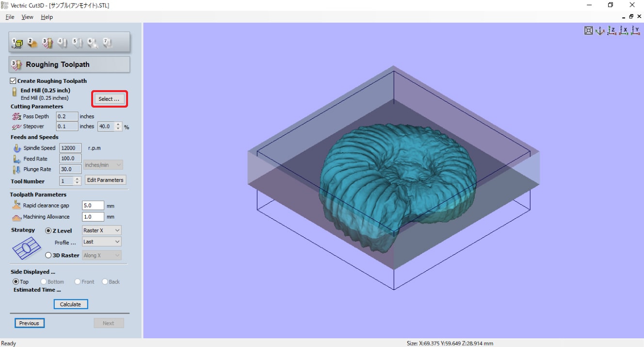Choose the Z Level strategy option
644x347 pixels.
48,231
